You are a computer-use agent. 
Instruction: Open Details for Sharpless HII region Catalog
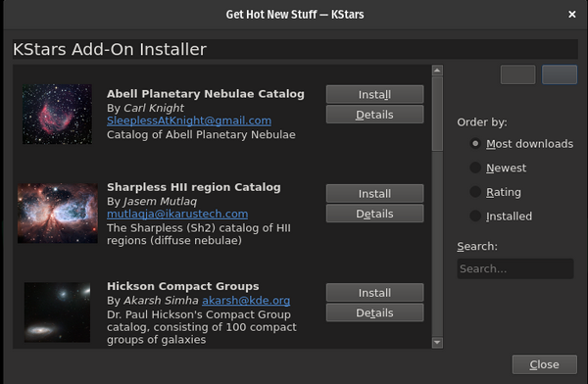[374, 214]
